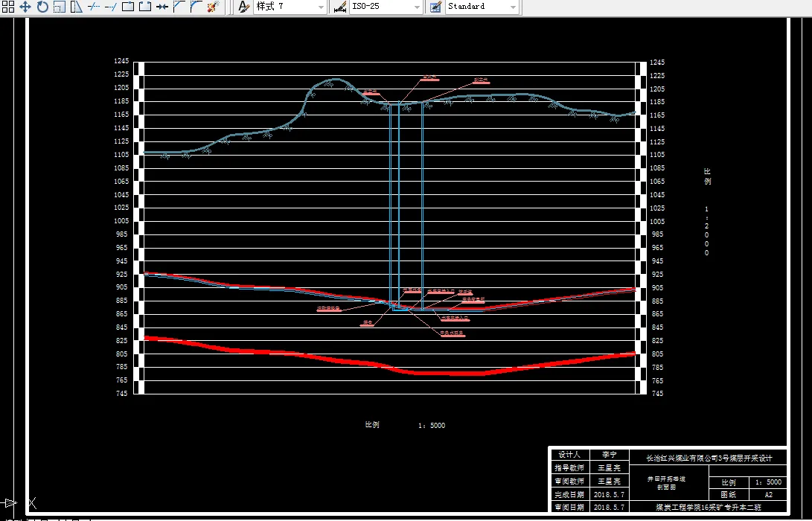Select the 井田开拓巷道剖面图 drawing title text

(x=667, y=483)
